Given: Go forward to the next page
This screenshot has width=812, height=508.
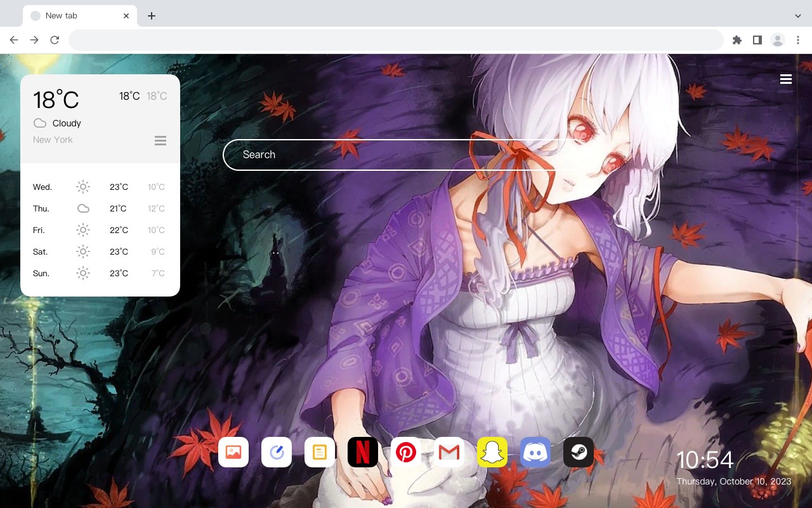Looking at the screenshot, I should tap(34, 40).
